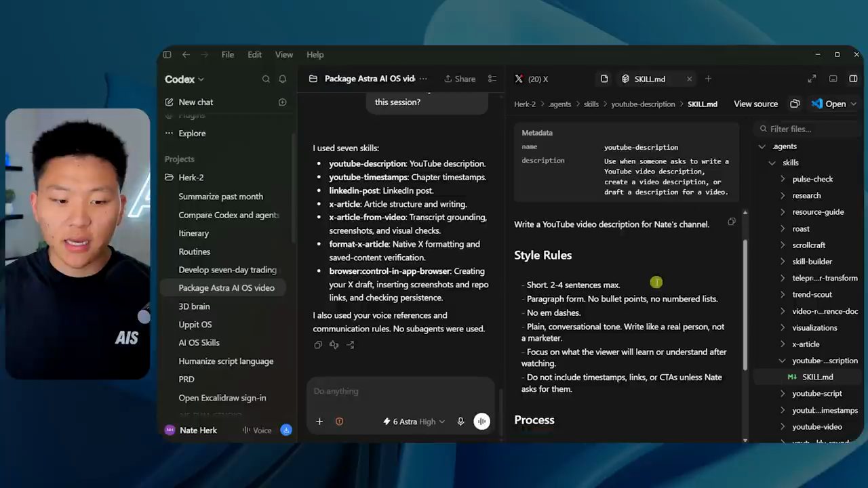
Task: Toggle the bottom panel icon
Action: (833, 79)
